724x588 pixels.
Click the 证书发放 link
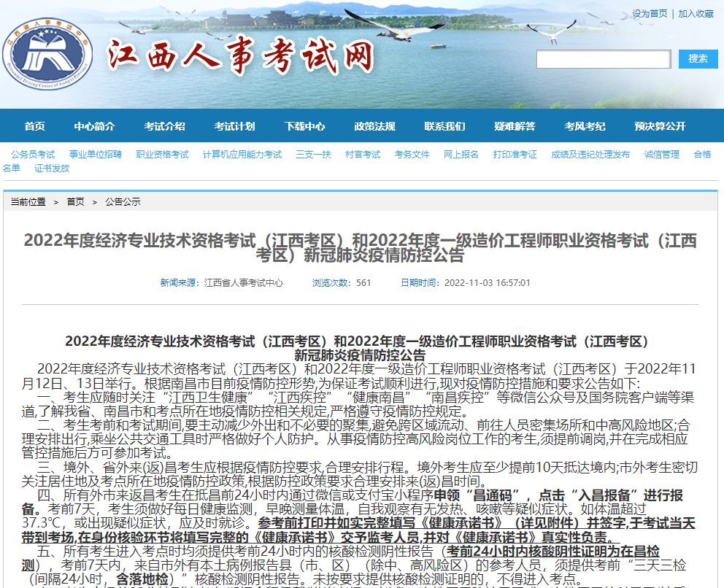pos(52,169)
